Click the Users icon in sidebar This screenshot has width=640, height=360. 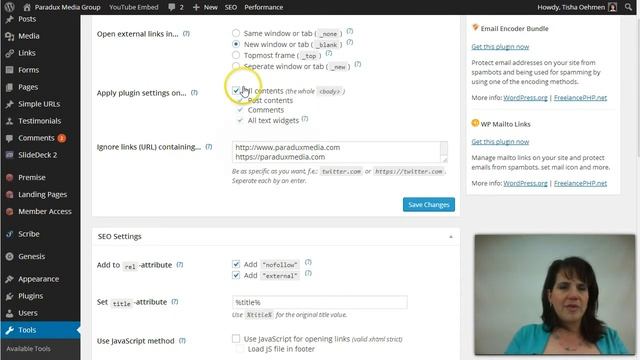point(9,313)
